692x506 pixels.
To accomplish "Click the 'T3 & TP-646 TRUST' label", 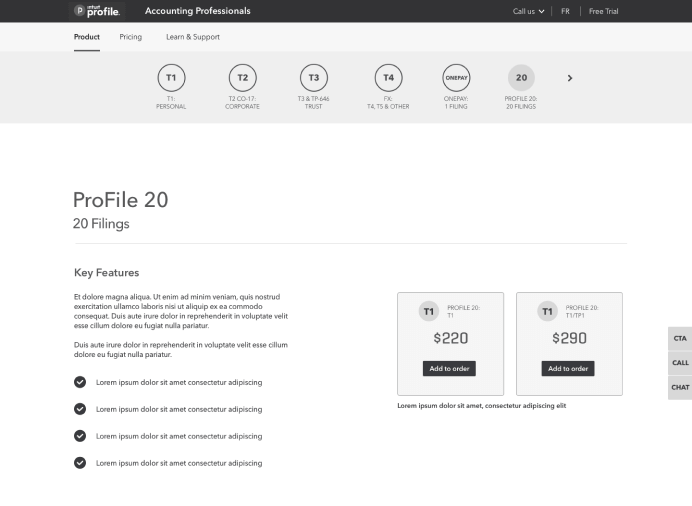I will point(313,103).
